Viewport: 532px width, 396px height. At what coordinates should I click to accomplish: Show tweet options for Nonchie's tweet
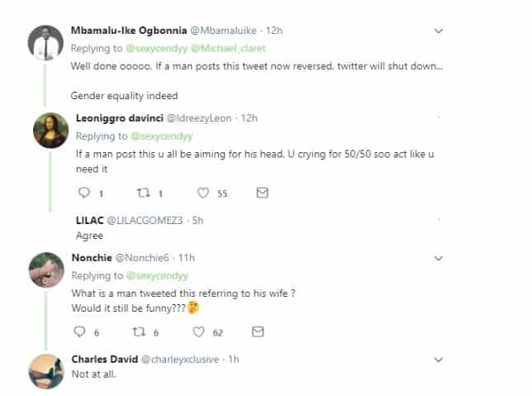(x=439, y=257)
